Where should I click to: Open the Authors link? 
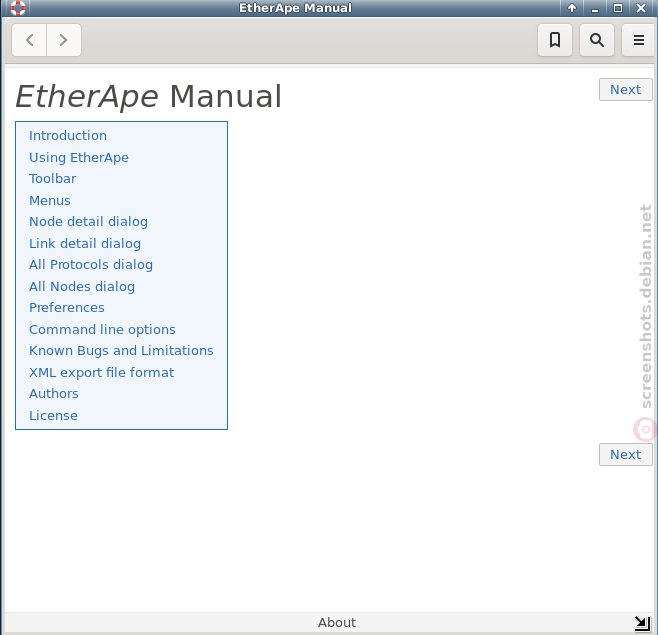54,394
